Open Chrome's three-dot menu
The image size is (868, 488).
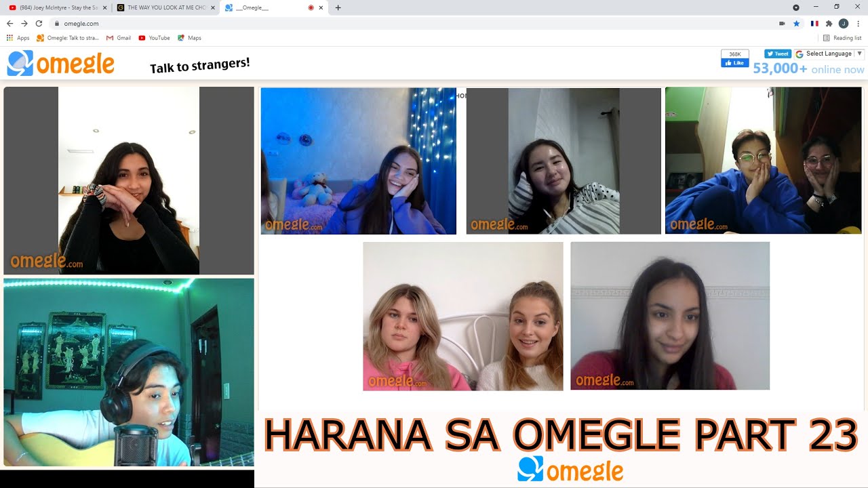click(x=858, y=23)
